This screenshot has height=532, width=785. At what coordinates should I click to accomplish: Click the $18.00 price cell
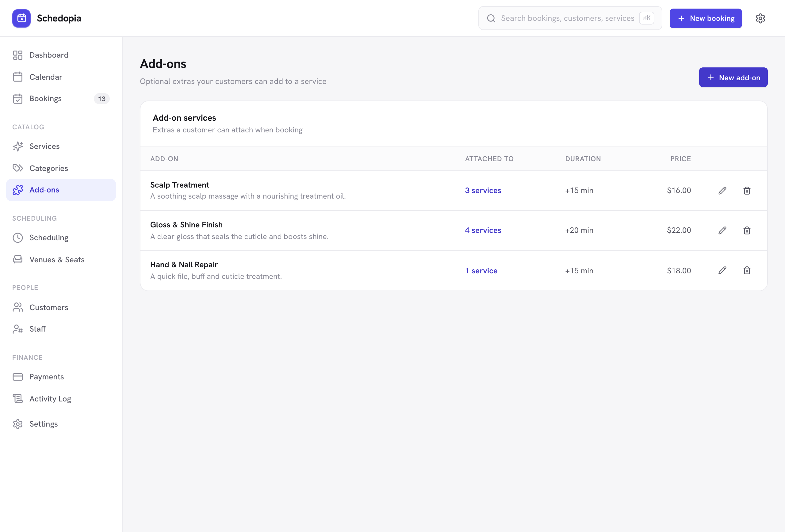[679, 270]
